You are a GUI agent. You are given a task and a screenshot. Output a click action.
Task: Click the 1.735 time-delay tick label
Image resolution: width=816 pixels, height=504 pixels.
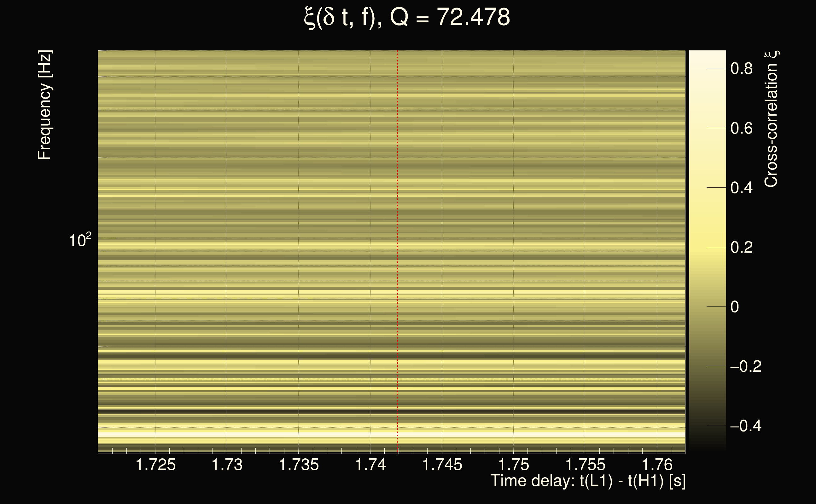pos(299,465)
